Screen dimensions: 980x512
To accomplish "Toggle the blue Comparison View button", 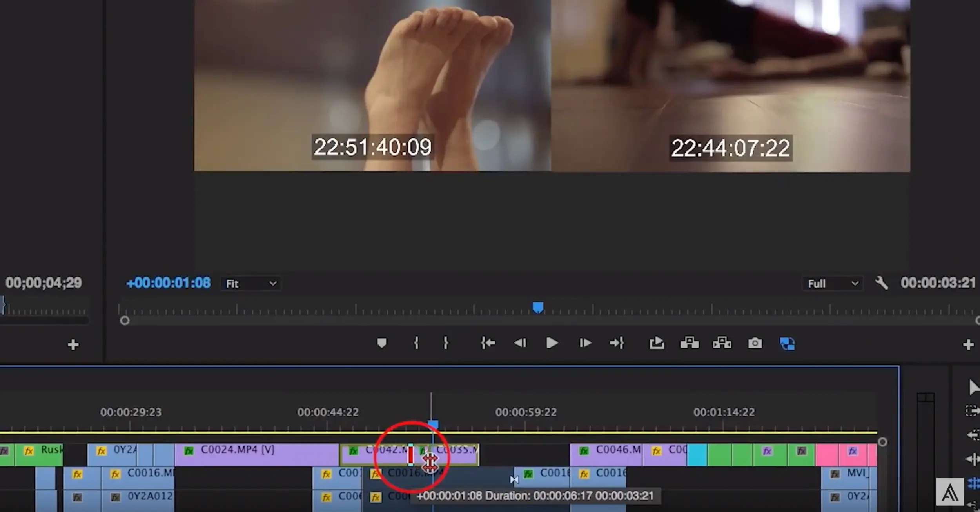I will (787, 344).
